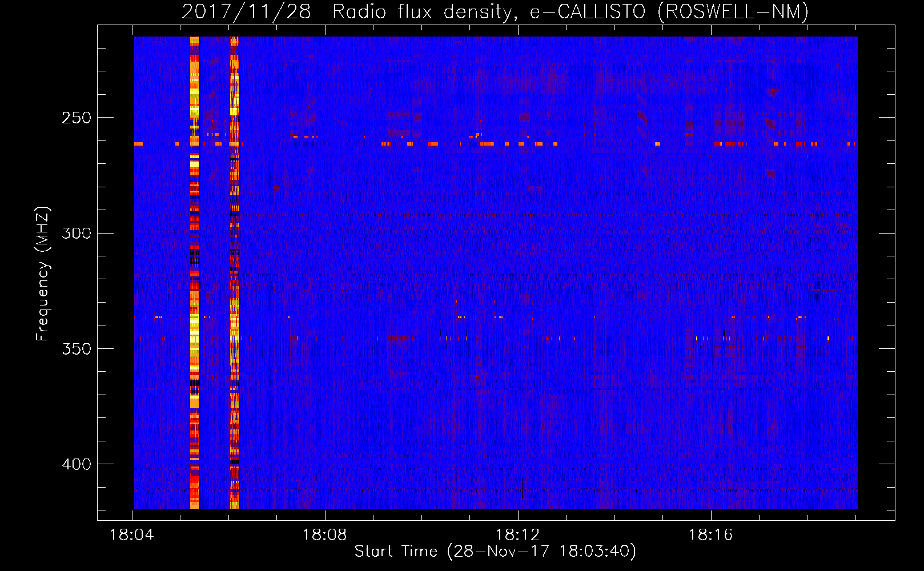Click the "Start Time (28-Nov-17 18:03:40)" label
The image size is (924, 571).
tap(495, 552)
